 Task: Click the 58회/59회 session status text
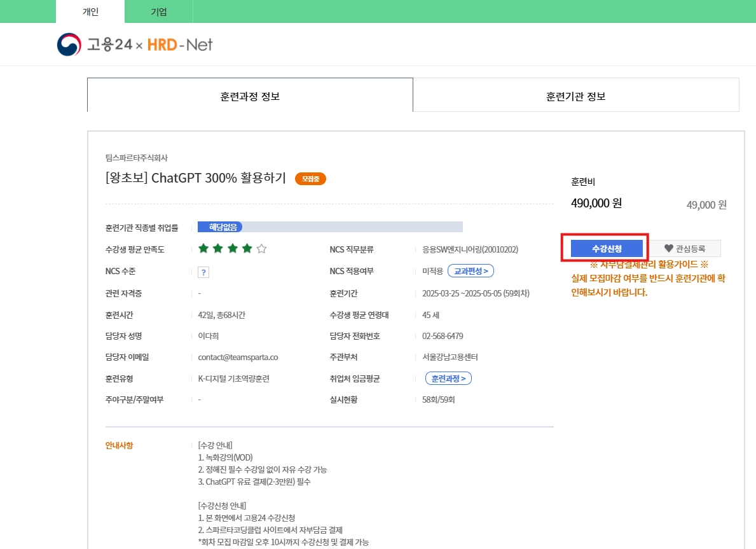point(438,400)
